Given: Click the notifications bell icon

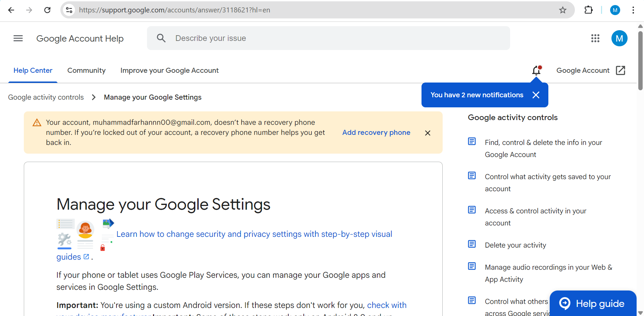Looking at the screenshot, I should point(536,70).
